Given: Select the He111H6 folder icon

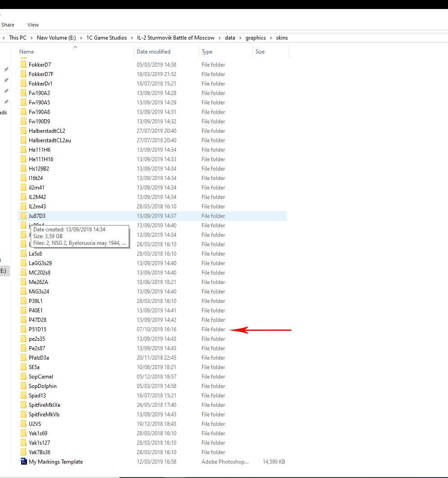Looking at the screenshot, I should click(x=23, y=150).
